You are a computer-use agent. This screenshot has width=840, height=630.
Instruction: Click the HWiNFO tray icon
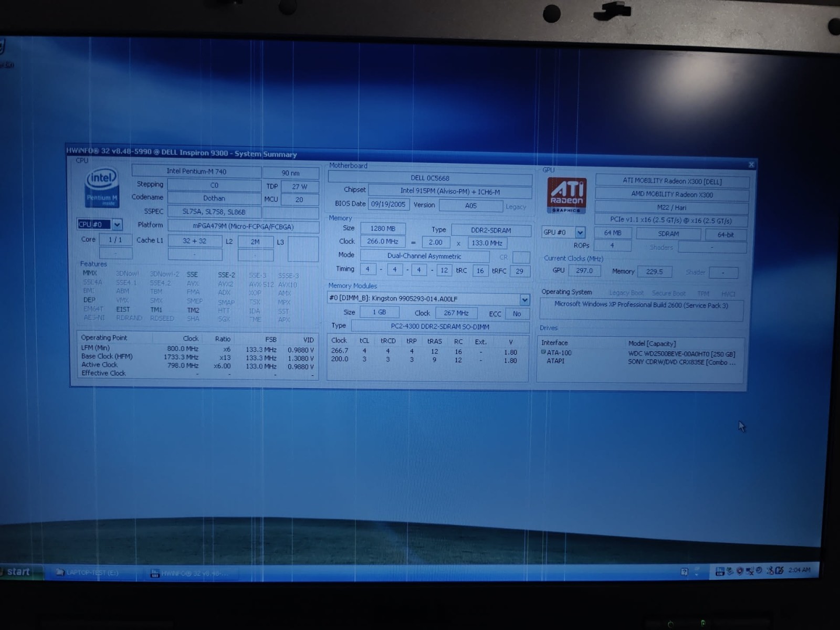[x=720, y=571]
